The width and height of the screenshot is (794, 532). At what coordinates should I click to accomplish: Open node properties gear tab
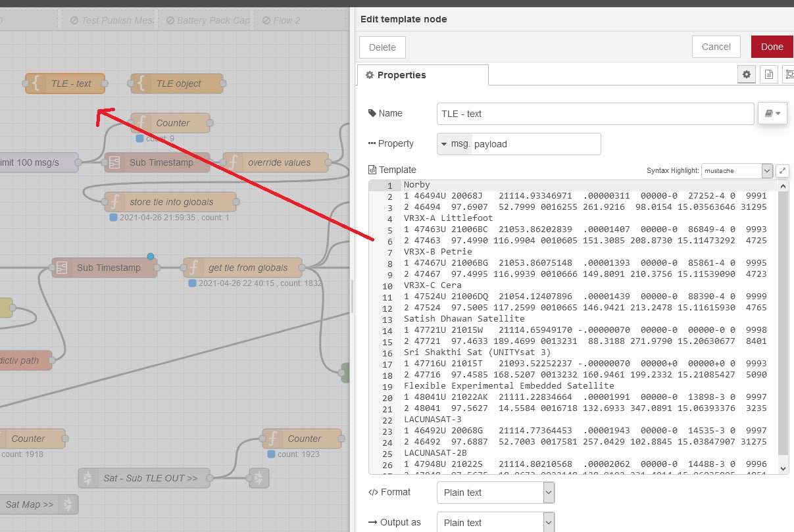[x=746, y=75]
